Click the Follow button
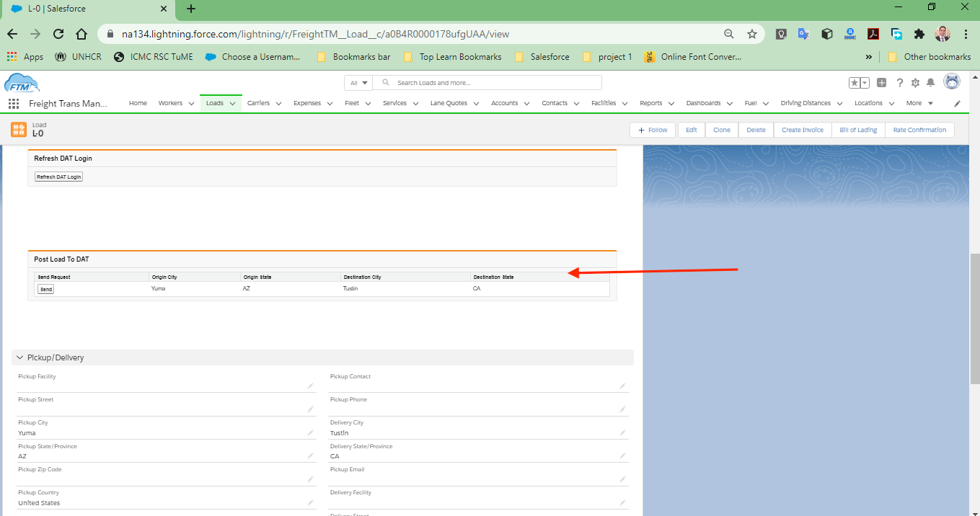 [653, 130]
